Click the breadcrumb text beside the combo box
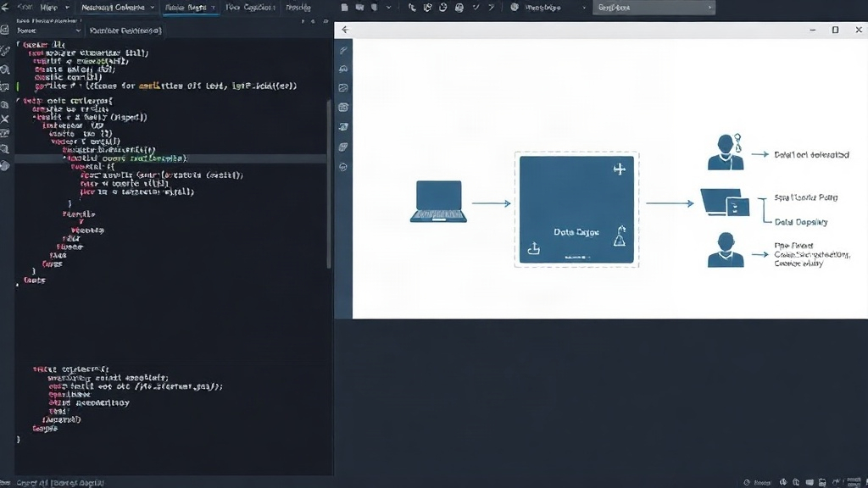 [125, 30]
